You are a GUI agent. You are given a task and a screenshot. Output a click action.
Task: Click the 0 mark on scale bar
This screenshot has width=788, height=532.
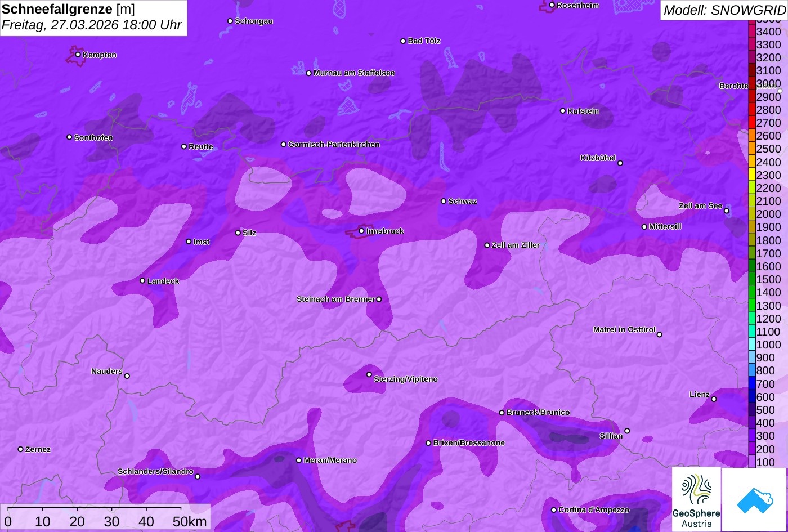click(8, 521)
